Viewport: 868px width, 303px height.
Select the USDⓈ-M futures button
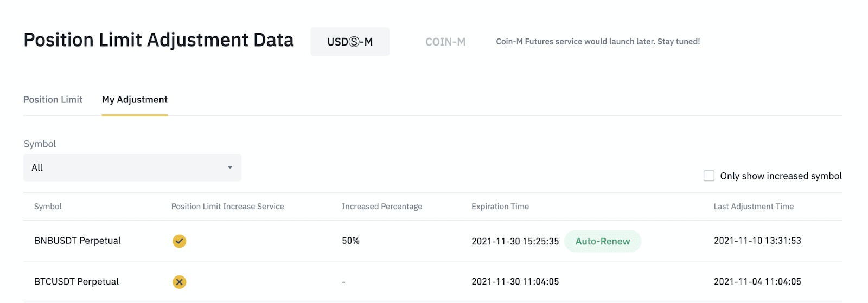coord(350,42)
